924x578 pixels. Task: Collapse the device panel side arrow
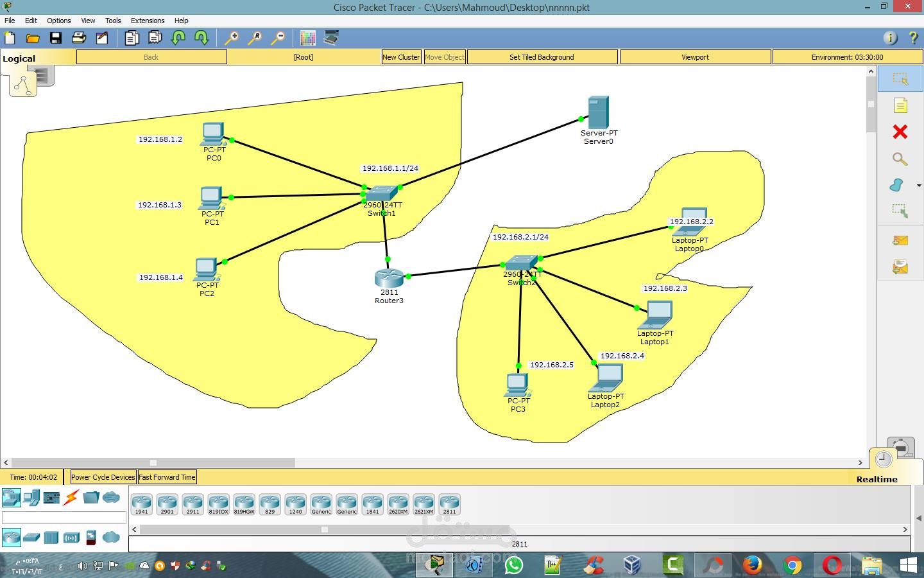(918, 519)
